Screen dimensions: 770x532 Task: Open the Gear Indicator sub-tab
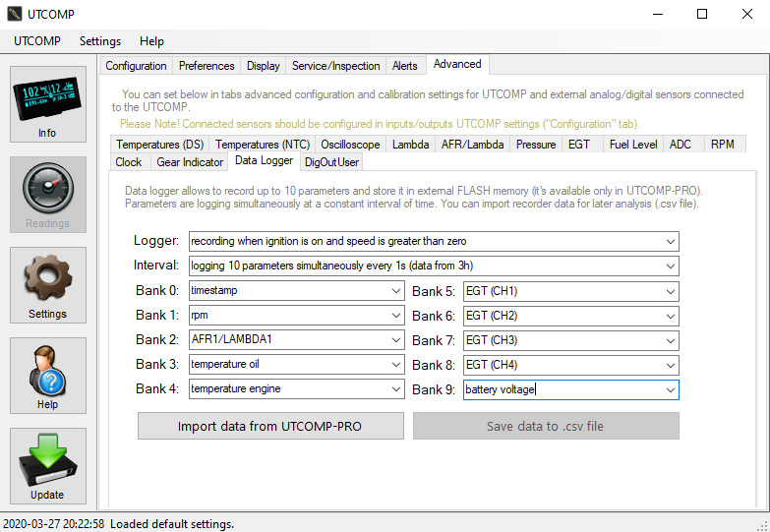click(190, 162)
